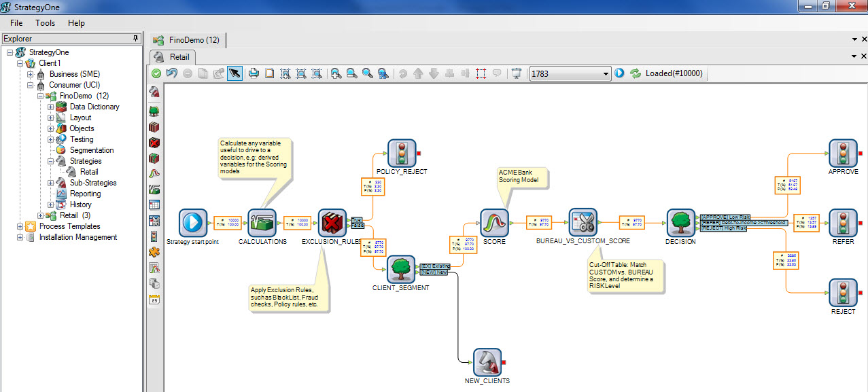The image size is (868, 392).
Task: Select Reporting in the Explorer tree
Action: (x=86, y=194)
